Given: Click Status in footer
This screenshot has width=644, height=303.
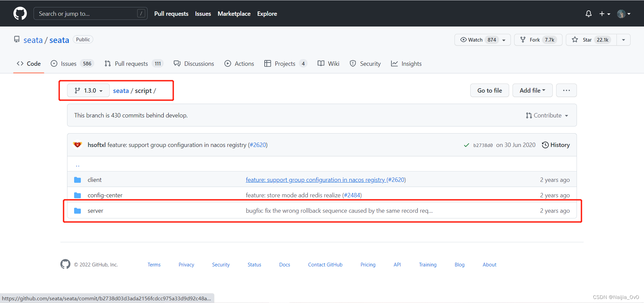Looking at the screenshot, I should tap(254, 264).
